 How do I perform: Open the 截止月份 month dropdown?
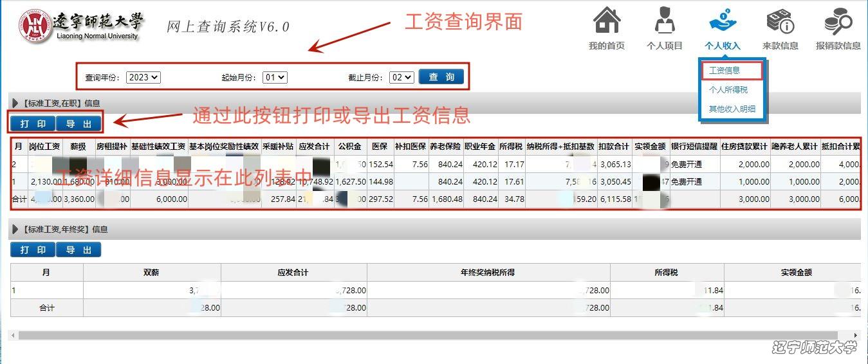[x=401, y=77]
